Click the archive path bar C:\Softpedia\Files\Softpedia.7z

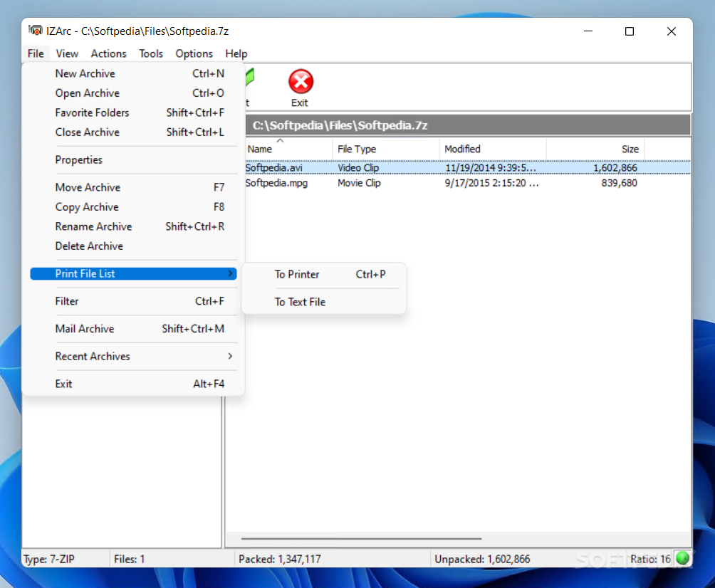pyautogui.click(x=467, y=125)
